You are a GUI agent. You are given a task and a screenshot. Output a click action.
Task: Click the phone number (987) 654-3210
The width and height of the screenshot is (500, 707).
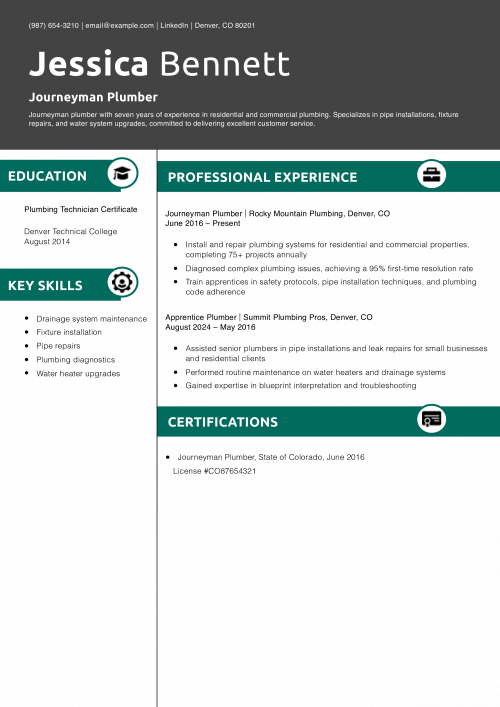pyautogui.click(x=54, y=25)
